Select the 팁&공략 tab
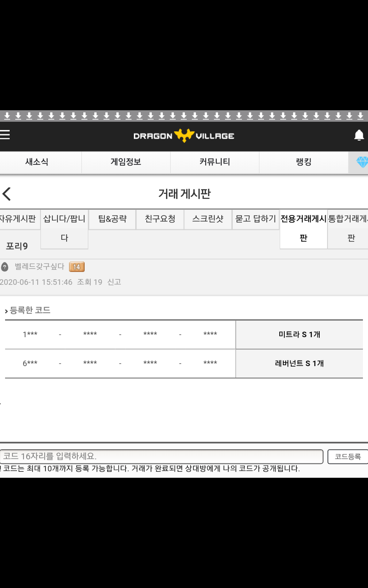 (112, 219)
